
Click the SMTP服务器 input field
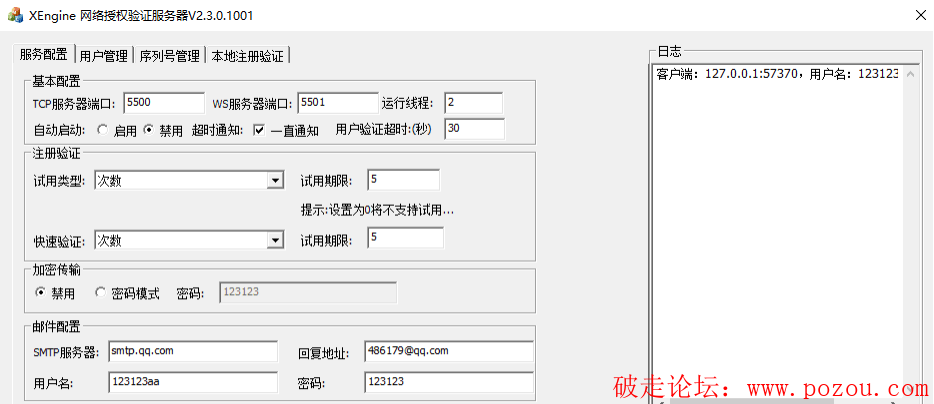coord(192,351)
